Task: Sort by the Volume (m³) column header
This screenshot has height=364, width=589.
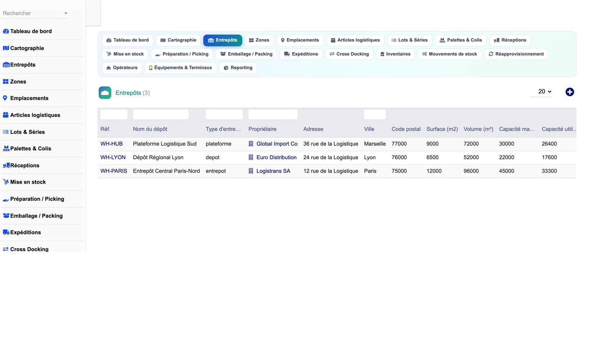Action: tap(479, 129)
